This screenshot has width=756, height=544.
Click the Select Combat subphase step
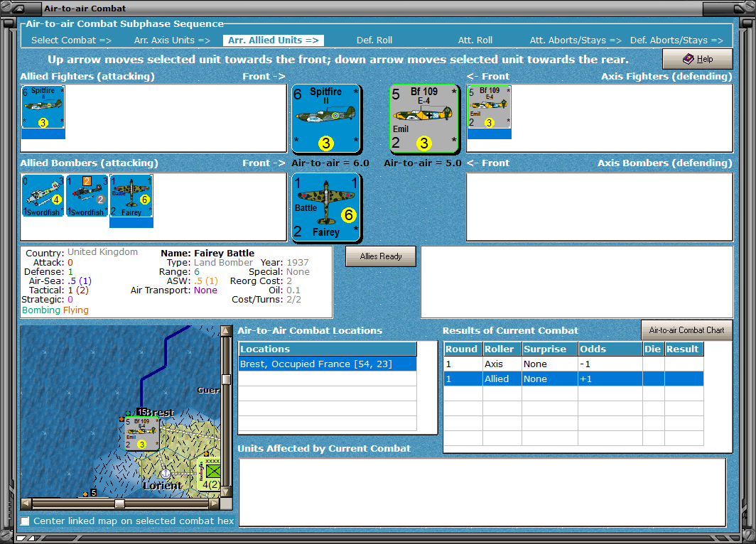point(71,40)
